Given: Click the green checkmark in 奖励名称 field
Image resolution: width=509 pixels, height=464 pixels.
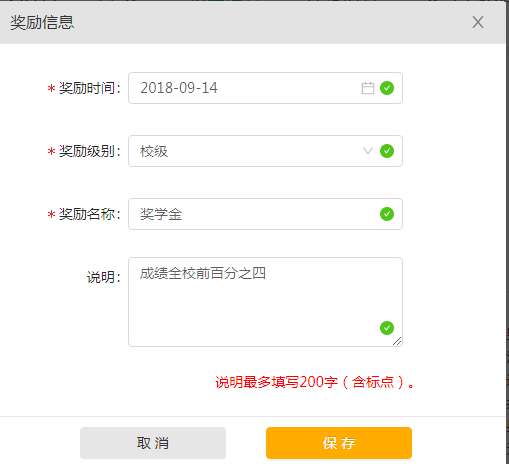Looking at the screenshot, I should coord(387,214).
